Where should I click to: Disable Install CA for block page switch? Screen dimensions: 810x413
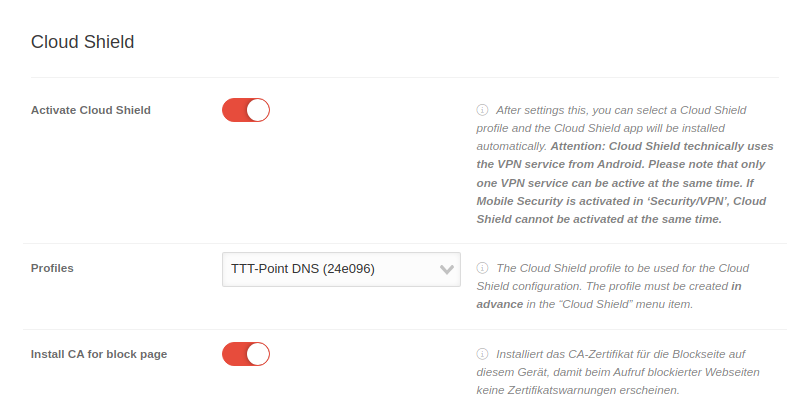coord(246,354)
